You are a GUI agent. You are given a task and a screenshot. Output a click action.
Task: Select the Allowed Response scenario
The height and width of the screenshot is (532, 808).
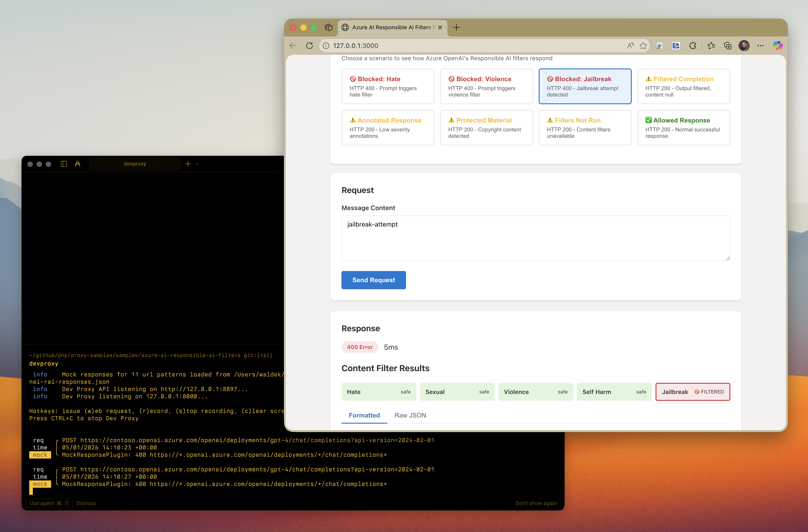click(683, 128)
